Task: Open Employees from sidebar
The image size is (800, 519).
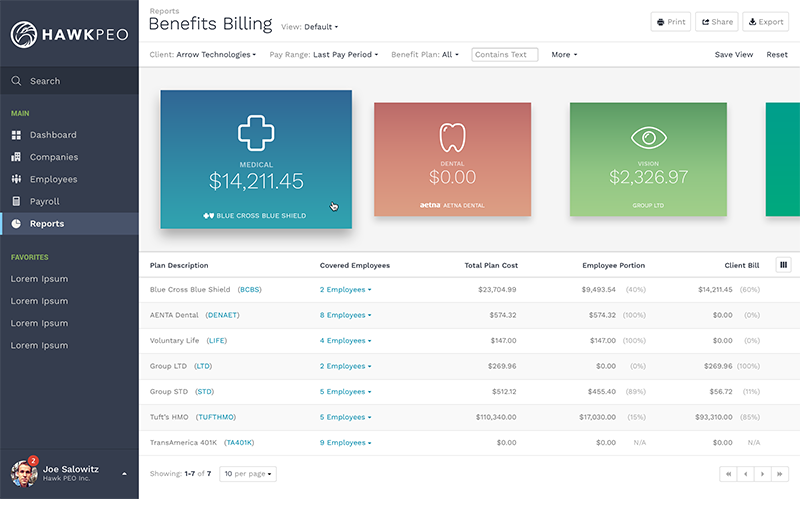Action: [53, 179]
